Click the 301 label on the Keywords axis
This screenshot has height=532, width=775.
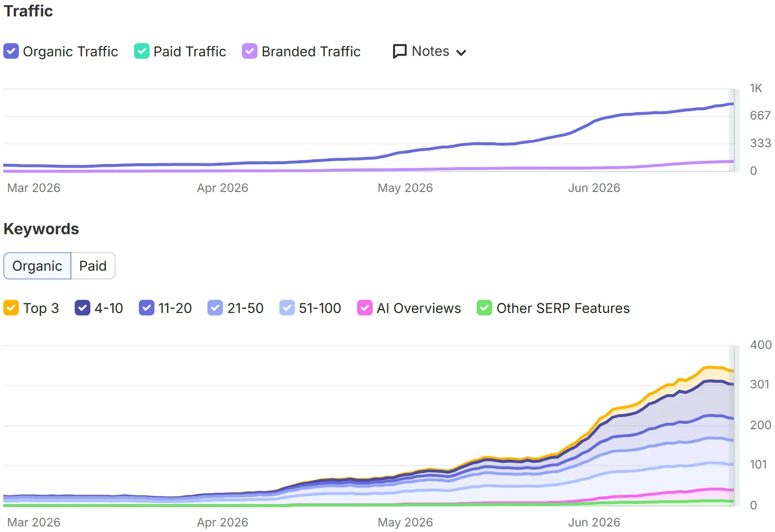pos(760,384)
